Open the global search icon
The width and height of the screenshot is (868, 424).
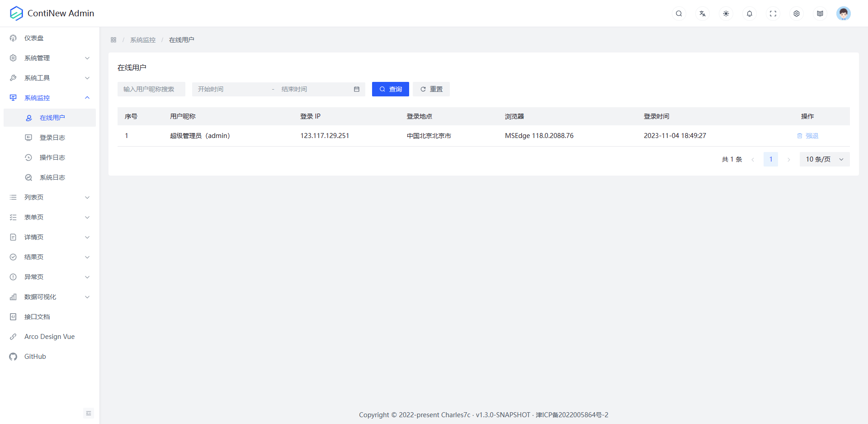[679, 13]
